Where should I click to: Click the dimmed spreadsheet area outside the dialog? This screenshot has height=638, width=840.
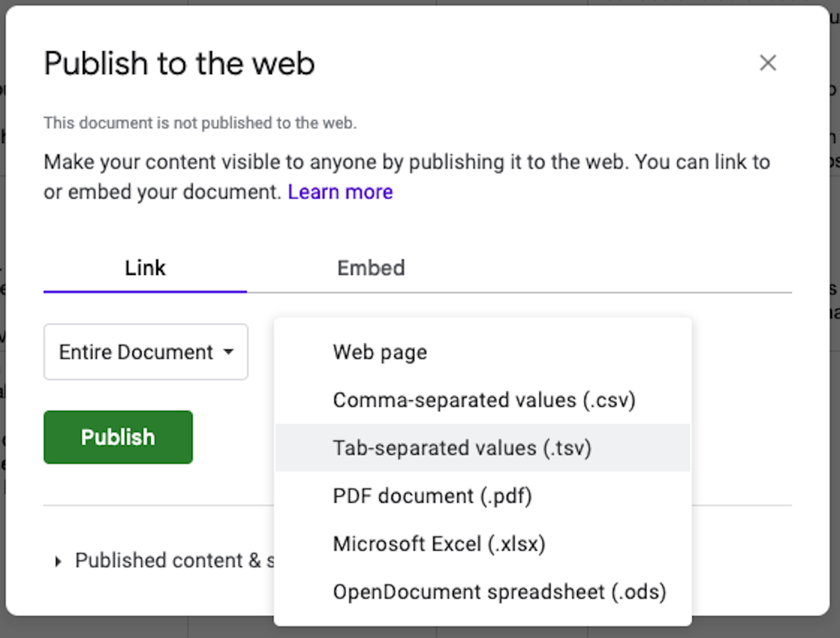click(x=835, y=409)
